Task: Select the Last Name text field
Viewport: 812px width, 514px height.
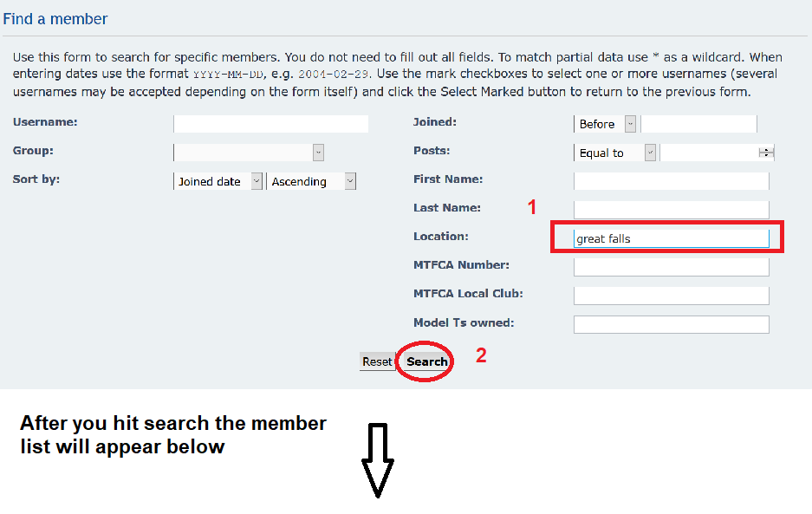Action: 671,210
